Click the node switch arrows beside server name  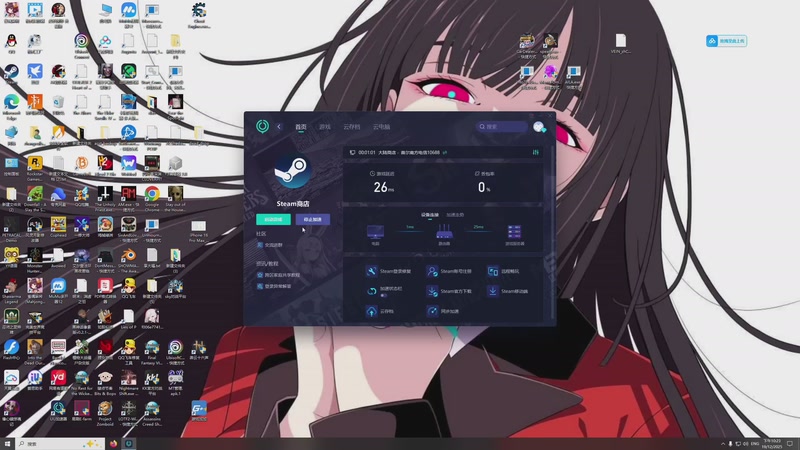(445, 152)
